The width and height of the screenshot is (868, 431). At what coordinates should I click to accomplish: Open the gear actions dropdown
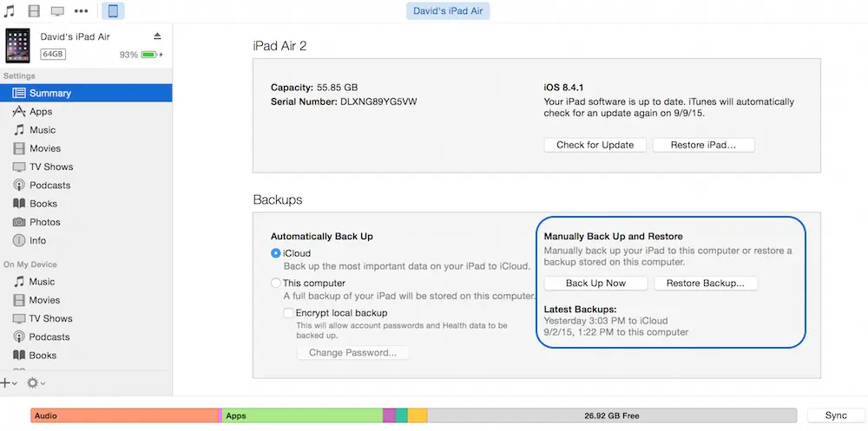coord(36,382)
